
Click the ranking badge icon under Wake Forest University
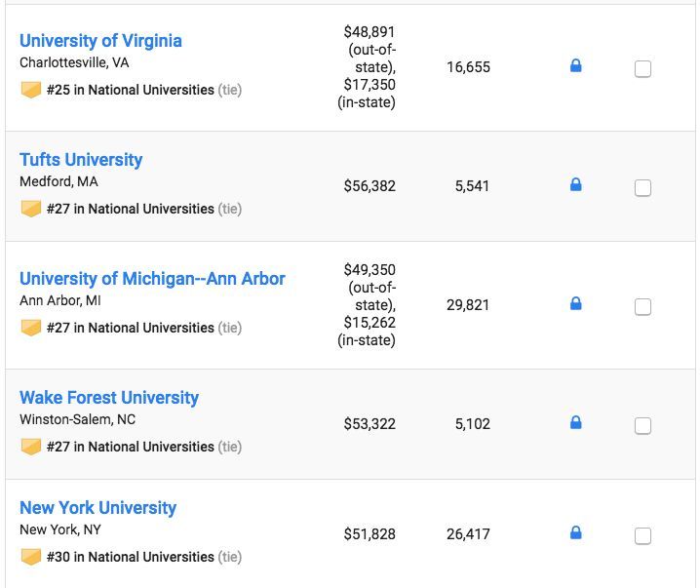(x=31, y=447)
